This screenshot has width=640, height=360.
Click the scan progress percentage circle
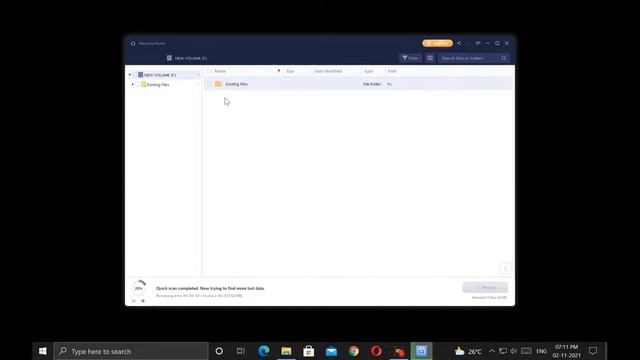coord(139,288)
